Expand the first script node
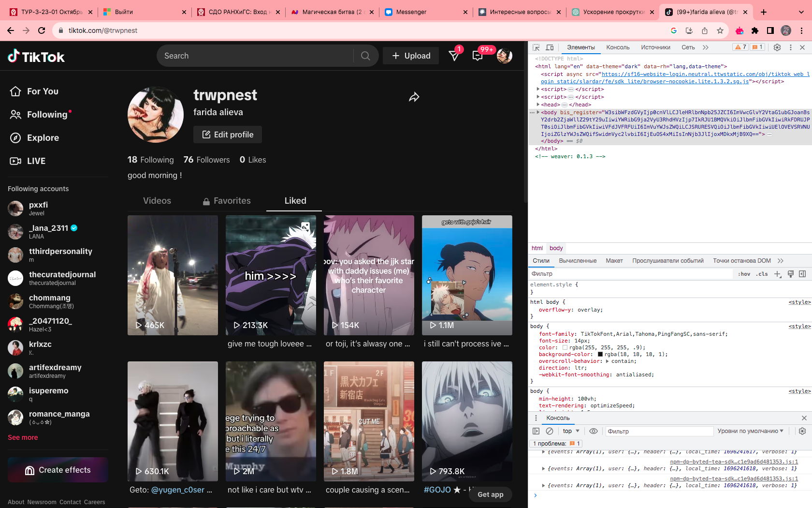The height and width of the screenshot is (508, 812). (538, 89)
